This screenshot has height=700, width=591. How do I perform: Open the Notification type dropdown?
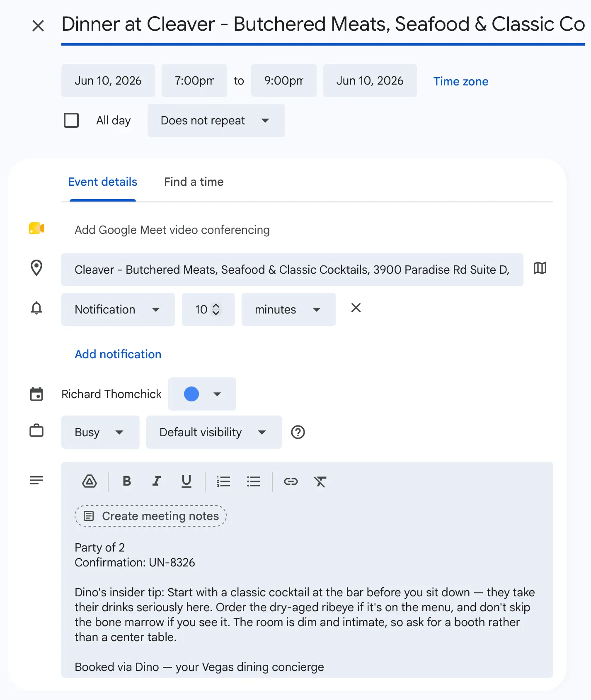click(118, 309)
